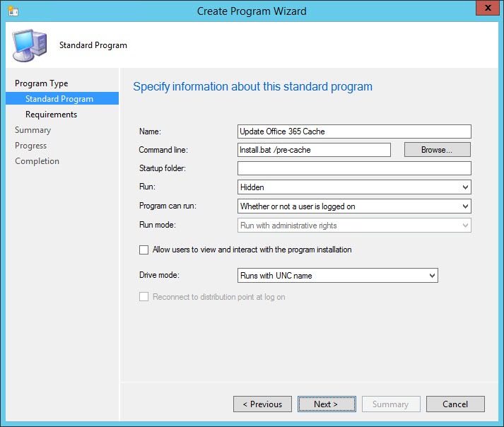Image resolution: width=504 pixels, height=427 pixels.
Task: Expand the Program can run dropdown
Action: [x=354, y=206]
